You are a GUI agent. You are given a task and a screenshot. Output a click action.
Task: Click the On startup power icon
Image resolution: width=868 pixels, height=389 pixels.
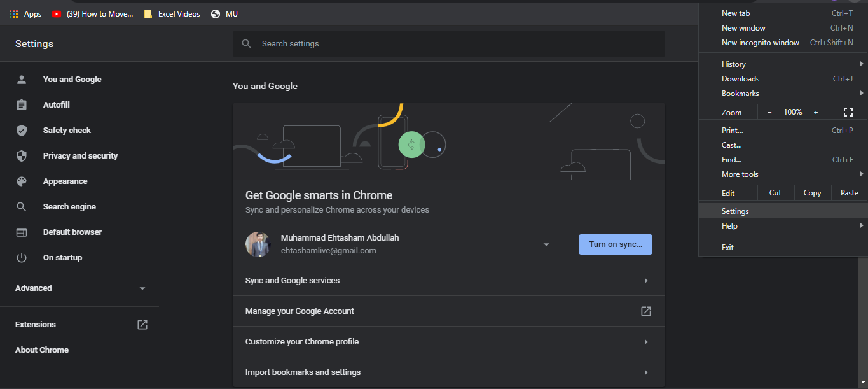click(x=22, y=258)
